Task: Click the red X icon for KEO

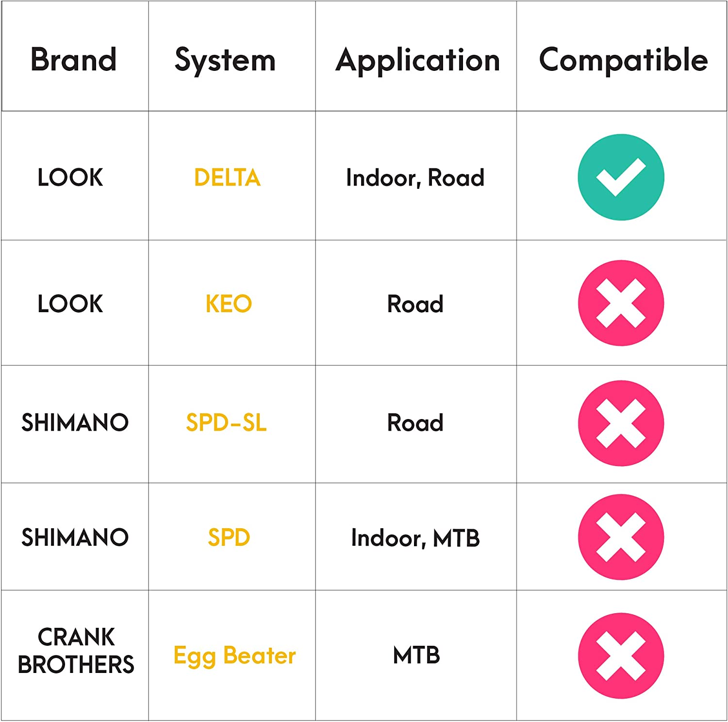Action: (x=621, y=303)
